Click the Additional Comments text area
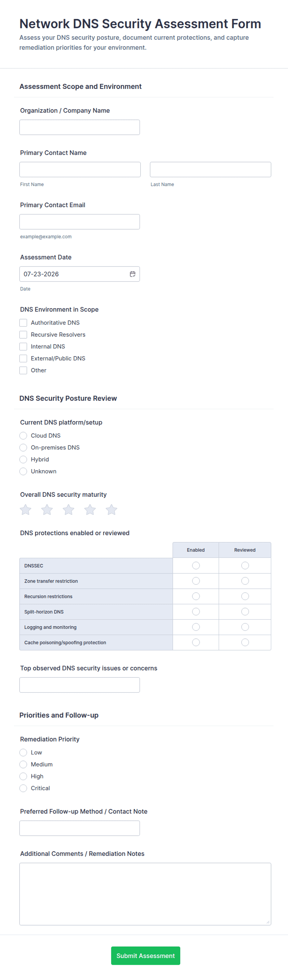Screen dimensions: 288x980 [145, 894]
